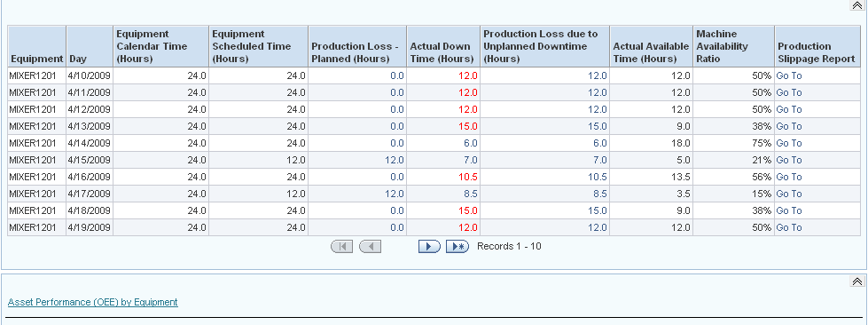The height and width of the screenshot is (325, 868).
Task: Drill into Actual Down Time 6.0 for 4/14/2009
Action: (x=471, y=143)
